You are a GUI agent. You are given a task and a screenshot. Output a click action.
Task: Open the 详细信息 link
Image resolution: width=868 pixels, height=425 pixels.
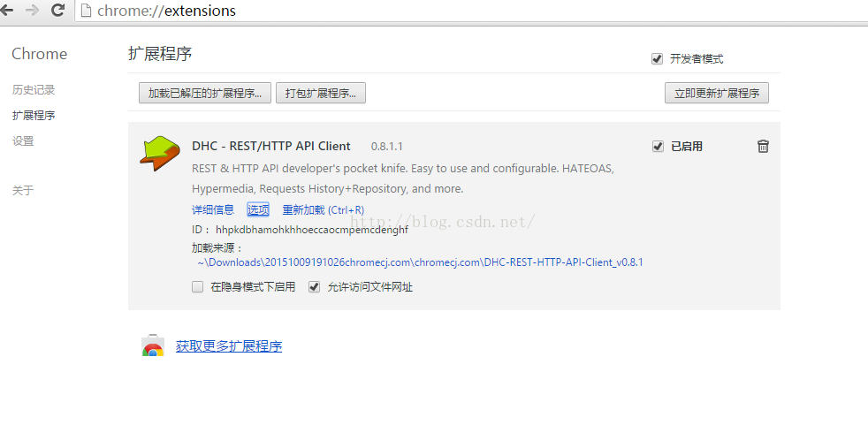[213, 209]
